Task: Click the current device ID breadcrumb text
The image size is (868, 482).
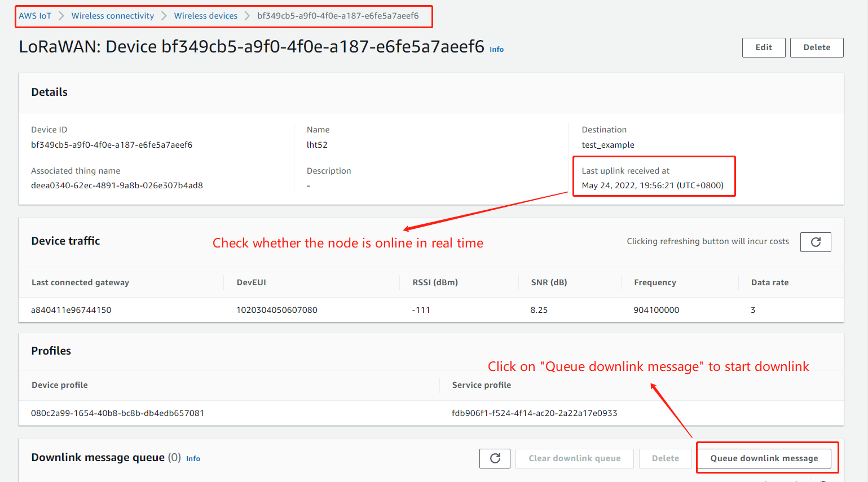Action: point(338,16)
